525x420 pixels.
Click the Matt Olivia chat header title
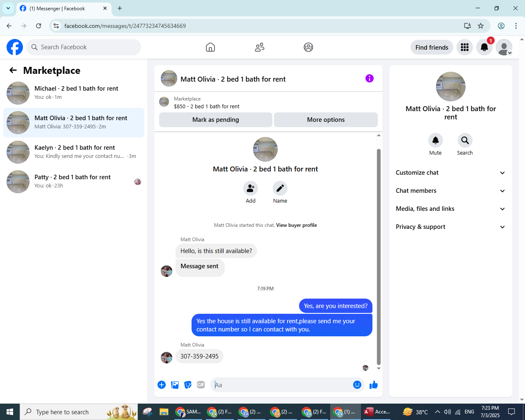coord(233,79)
